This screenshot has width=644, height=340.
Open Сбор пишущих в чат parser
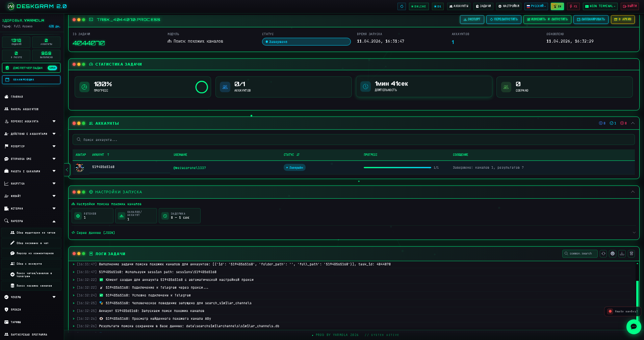point(31,243)
